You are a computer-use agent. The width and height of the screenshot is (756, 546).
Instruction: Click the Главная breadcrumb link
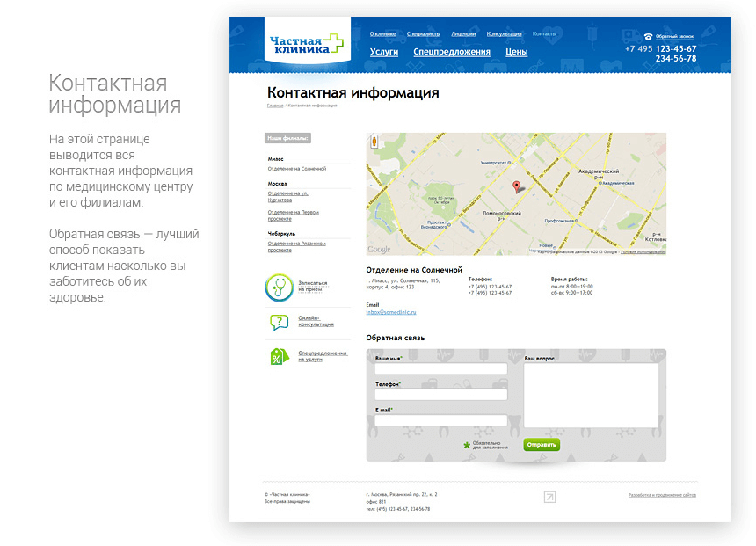(275, 105)
